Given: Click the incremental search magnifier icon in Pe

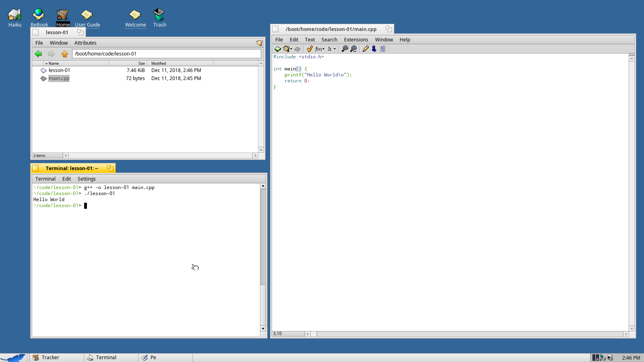Looking at the screenshot, I should tap(353, 49).
